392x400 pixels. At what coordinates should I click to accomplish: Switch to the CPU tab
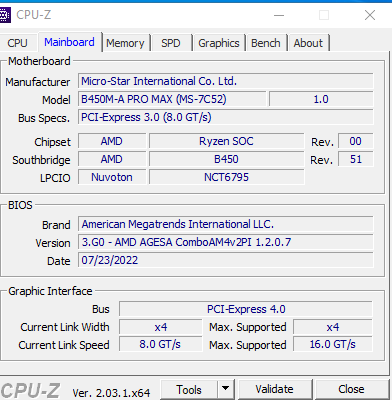[17, 43]
